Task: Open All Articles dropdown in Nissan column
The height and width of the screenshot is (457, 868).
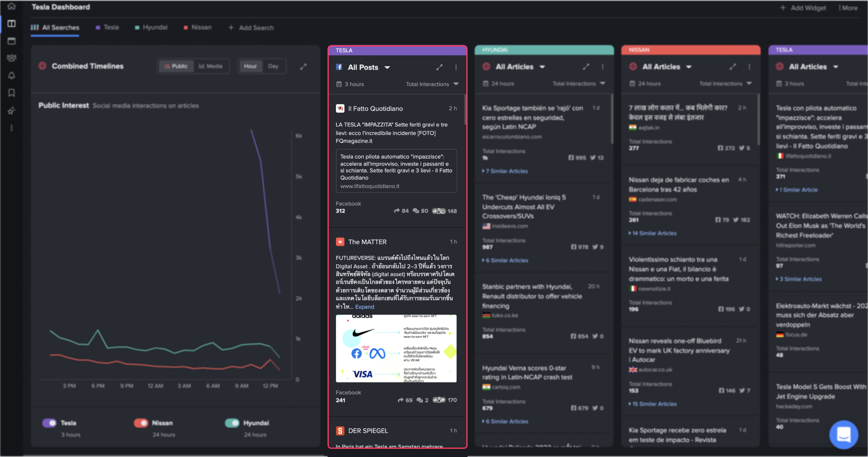Action: pyautogui.click(x=667, y=67)
